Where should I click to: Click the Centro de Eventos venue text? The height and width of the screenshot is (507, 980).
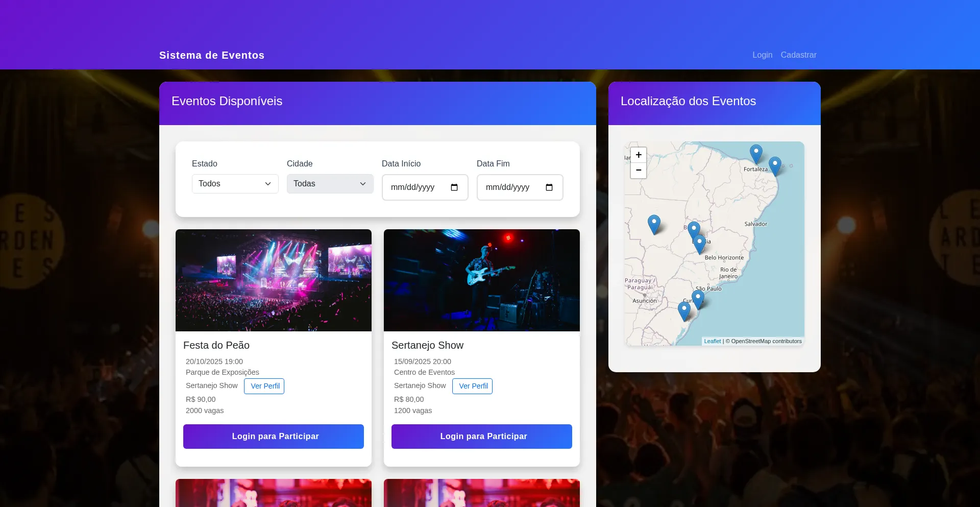pyautogui.click(x=424, y=372)
